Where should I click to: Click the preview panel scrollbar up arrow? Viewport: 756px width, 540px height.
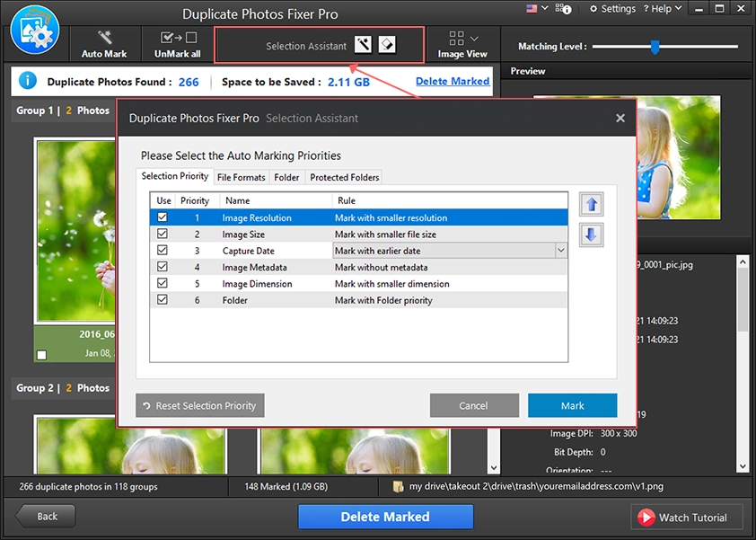[743, 262]
